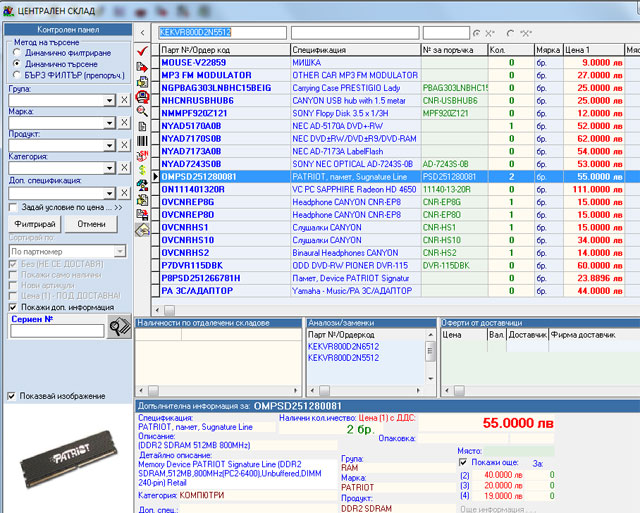Open the Категория dropdown
This screenshot has height=513, width=640.
point(109,168)
